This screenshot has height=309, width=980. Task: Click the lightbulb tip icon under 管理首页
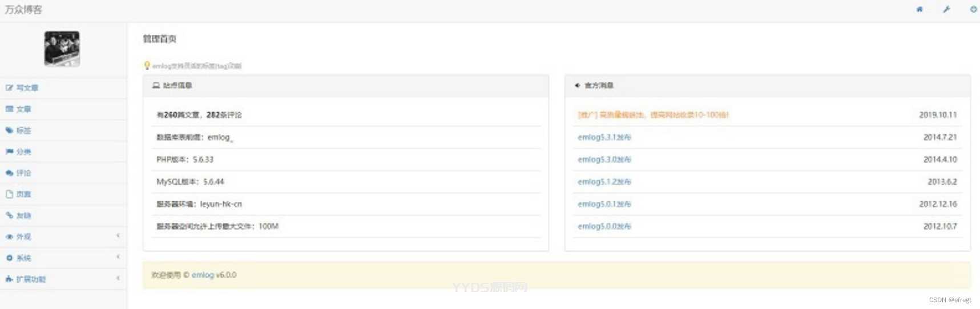[147, 66]
